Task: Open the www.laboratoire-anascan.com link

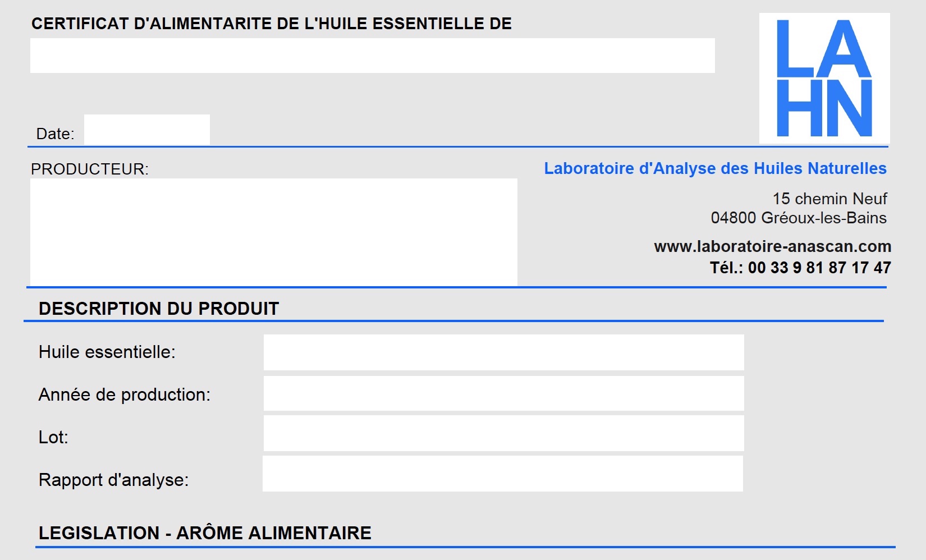Action: [x=773, y=246]
